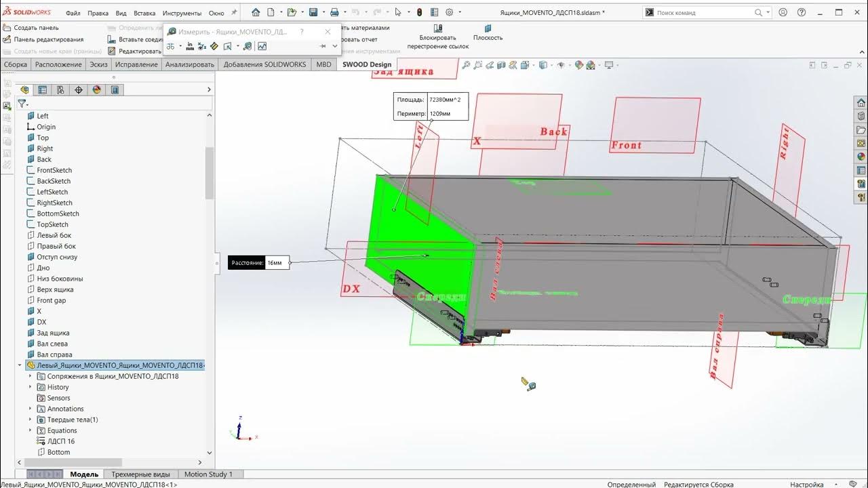Close the Measure dialog
This screenshot has width=868, height=488.
pos(328,32)
